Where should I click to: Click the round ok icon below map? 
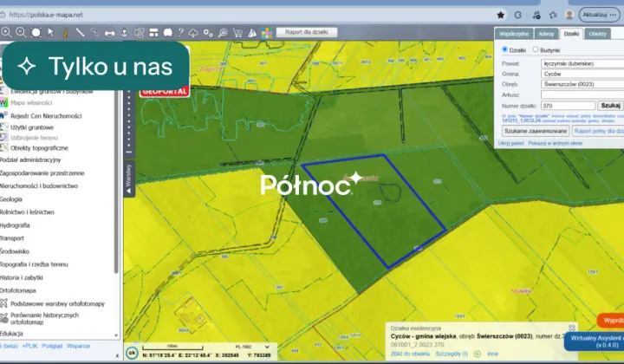132,353
